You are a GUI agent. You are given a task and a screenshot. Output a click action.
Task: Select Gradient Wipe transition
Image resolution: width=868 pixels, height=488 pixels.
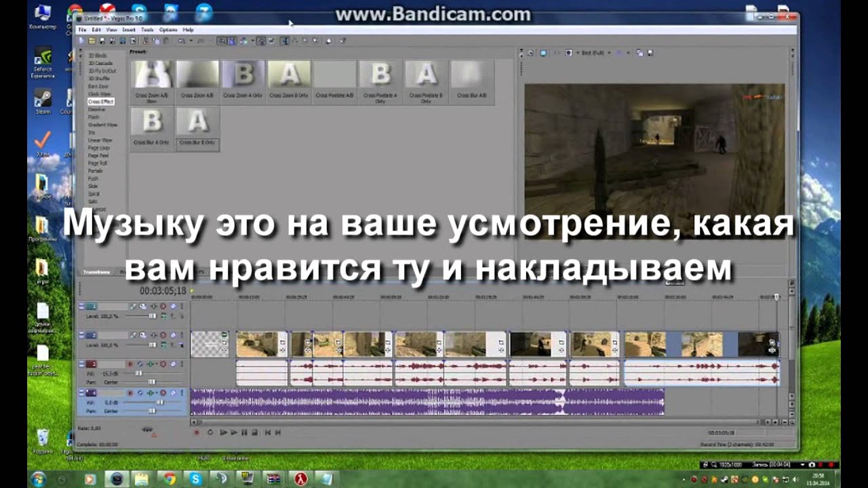pos(102,125)
